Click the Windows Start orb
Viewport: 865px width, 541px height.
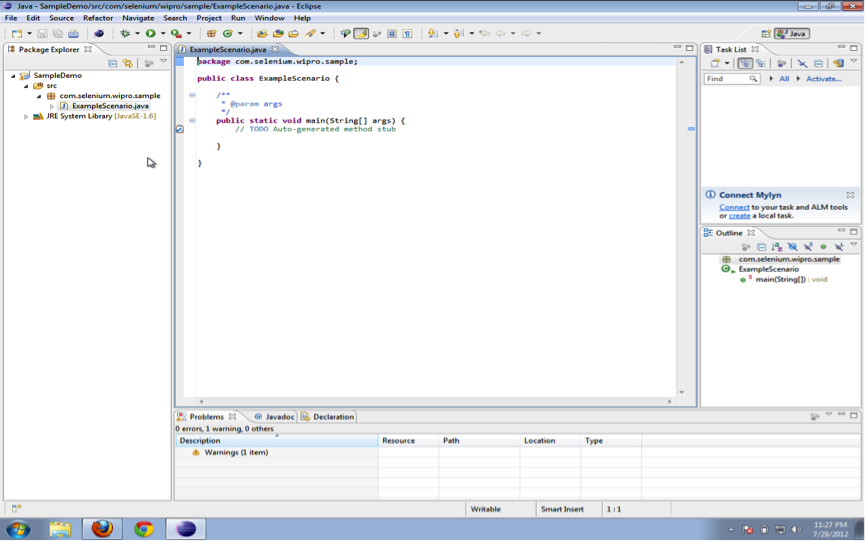[18, 529]
